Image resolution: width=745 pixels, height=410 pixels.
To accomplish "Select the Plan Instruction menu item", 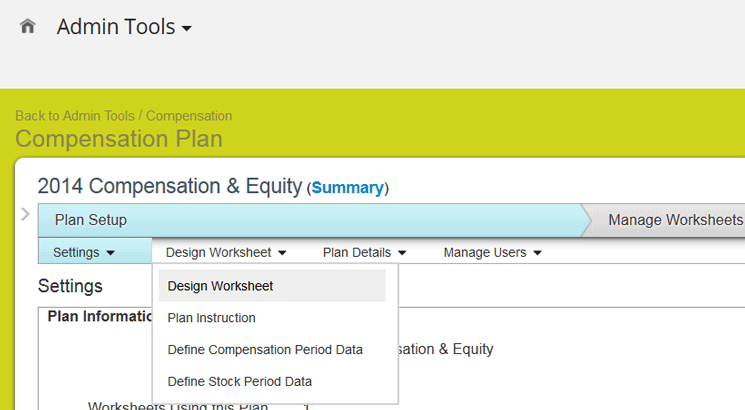I will [x=212, y=318].
